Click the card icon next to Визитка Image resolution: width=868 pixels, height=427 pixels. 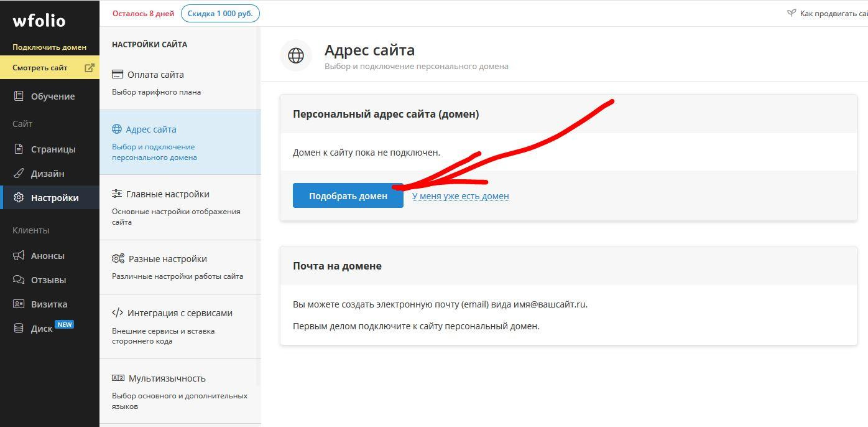click(x=19, y=304)
